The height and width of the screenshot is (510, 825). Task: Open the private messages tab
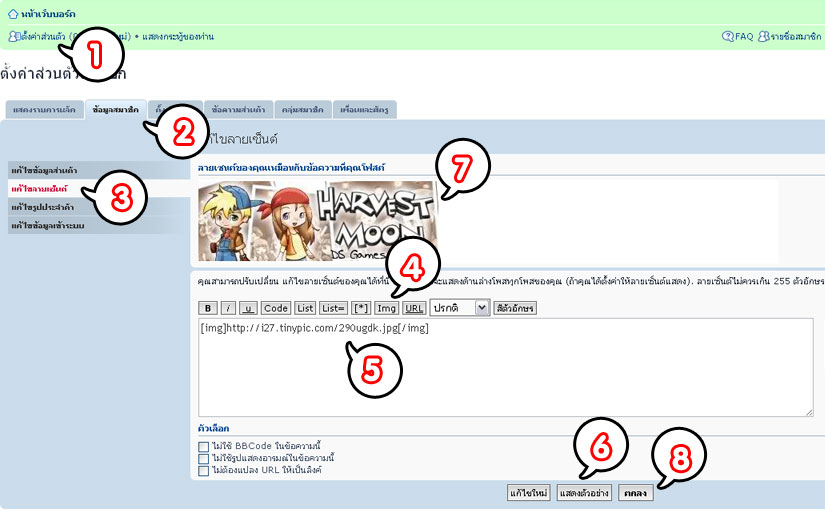point(238,110)
